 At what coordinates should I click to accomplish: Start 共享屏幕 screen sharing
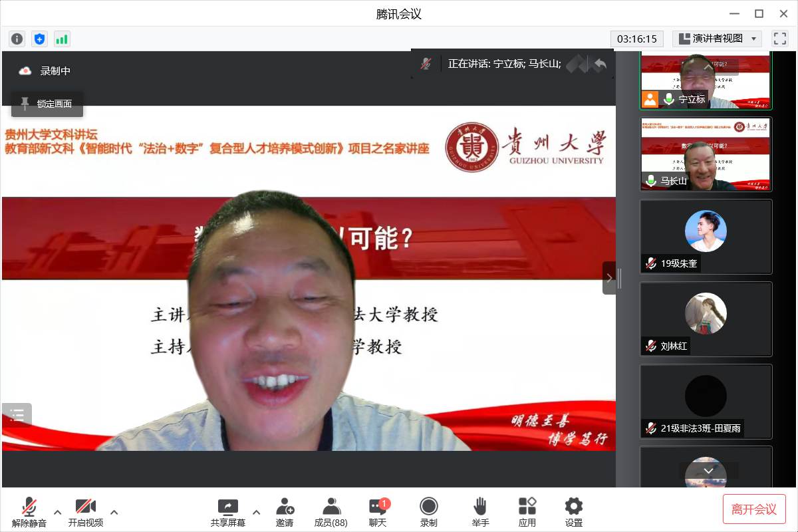(228, 512)
